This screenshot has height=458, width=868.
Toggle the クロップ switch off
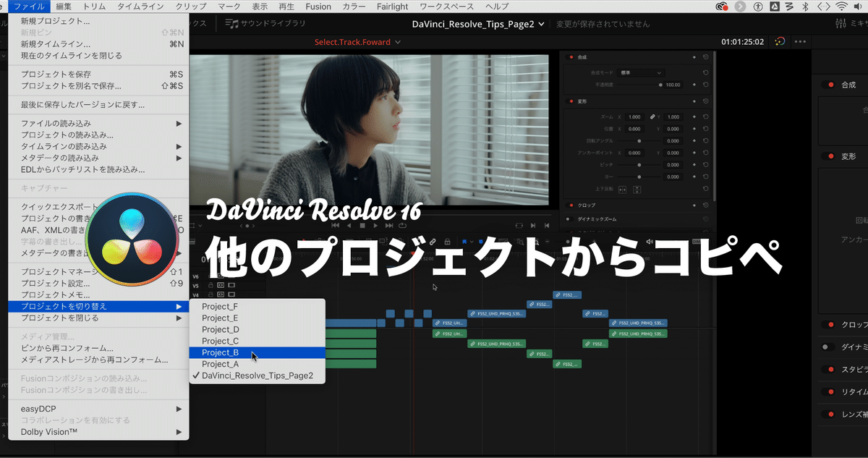pyautogui.click(x=827, y=324)
